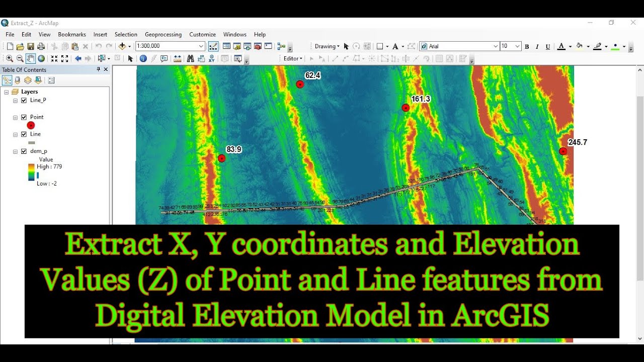Go back to previous extent
Image resolution: width=644 pixels, height=362 pixels.
(78, 59)
